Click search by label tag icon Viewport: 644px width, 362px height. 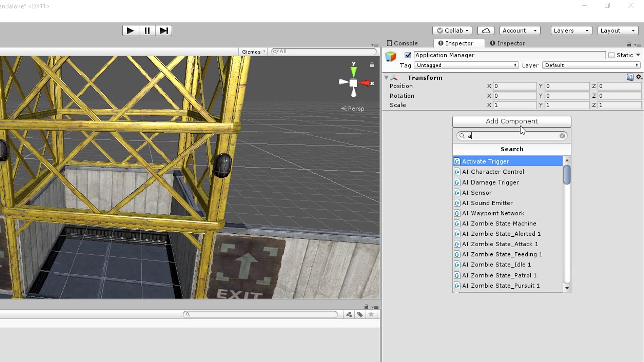pos(360,314)
